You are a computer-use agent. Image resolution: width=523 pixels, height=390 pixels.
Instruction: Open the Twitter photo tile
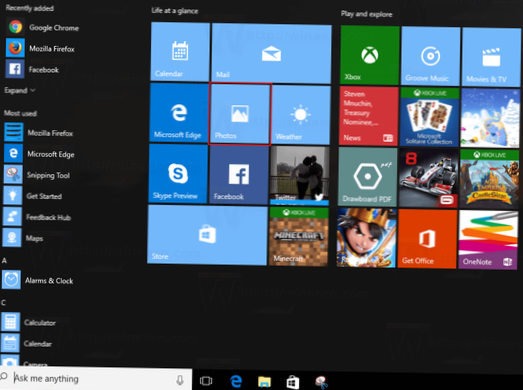300,176
